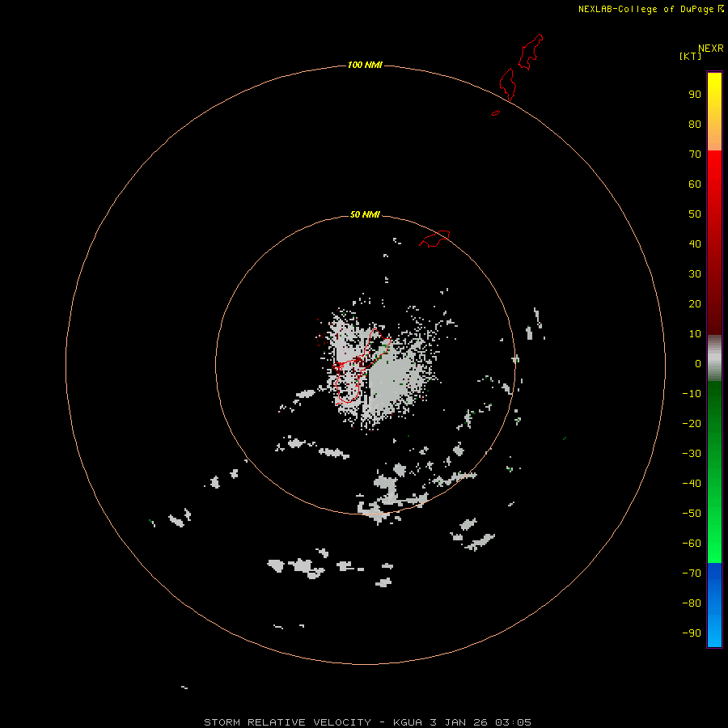Click the 80 value on the velocity scale

(x=695, y=125)
